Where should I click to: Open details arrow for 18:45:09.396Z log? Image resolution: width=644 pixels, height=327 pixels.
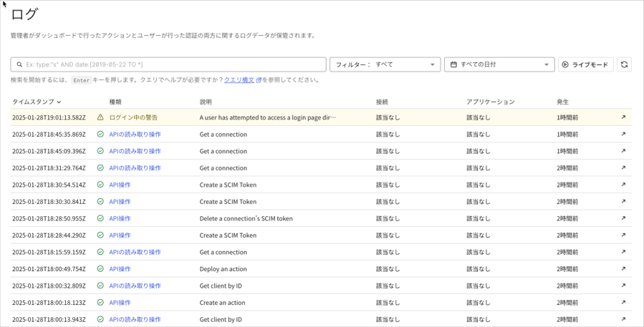click(623, 151)
